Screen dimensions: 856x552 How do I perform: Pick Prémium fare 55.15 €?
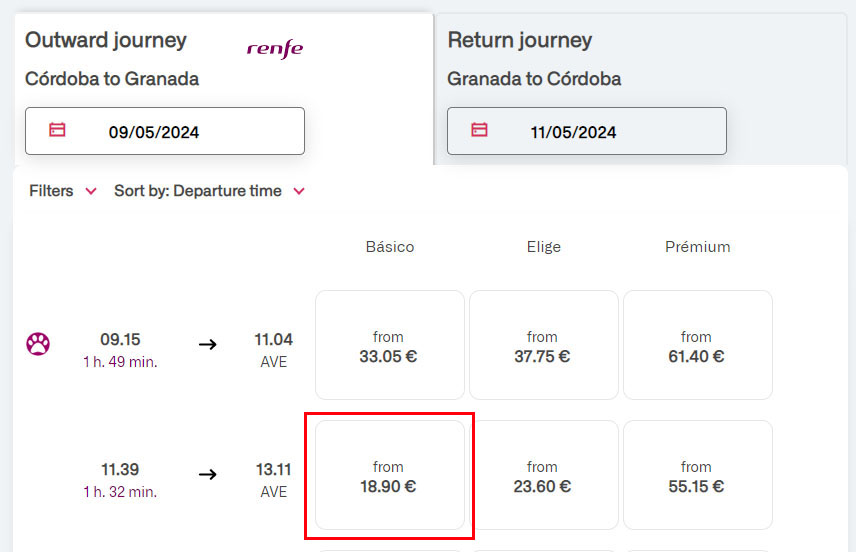[697, 476]
